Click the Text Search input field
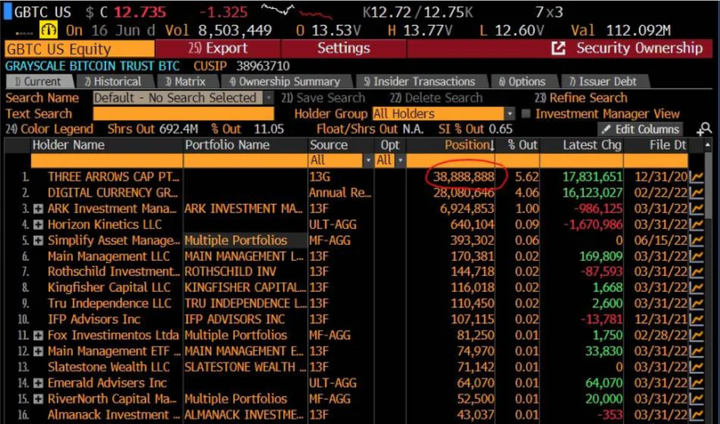The width and height of the screenshot is (720, 424). point(183,113)
